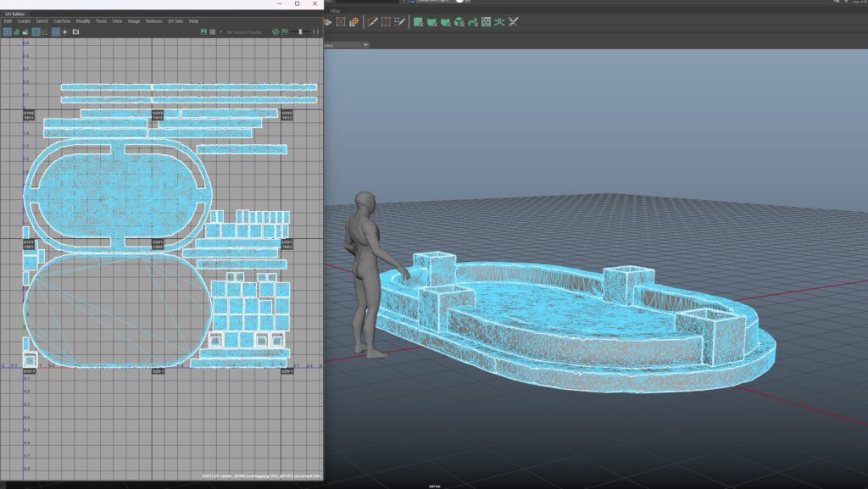Click the crossed scissors cut tool on the shelf
This screenshot has height=489, width=868.
[x=513, y=23]
